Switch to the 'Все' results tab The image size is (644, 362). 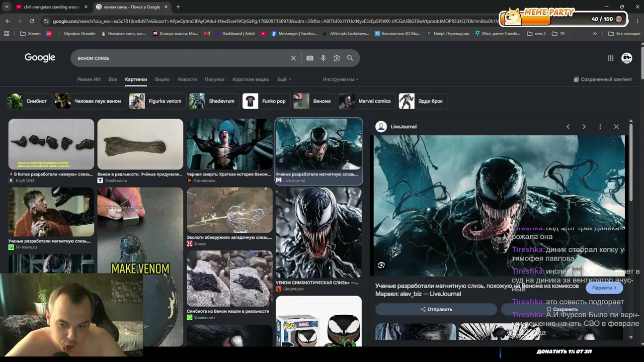tap(113, 79)
